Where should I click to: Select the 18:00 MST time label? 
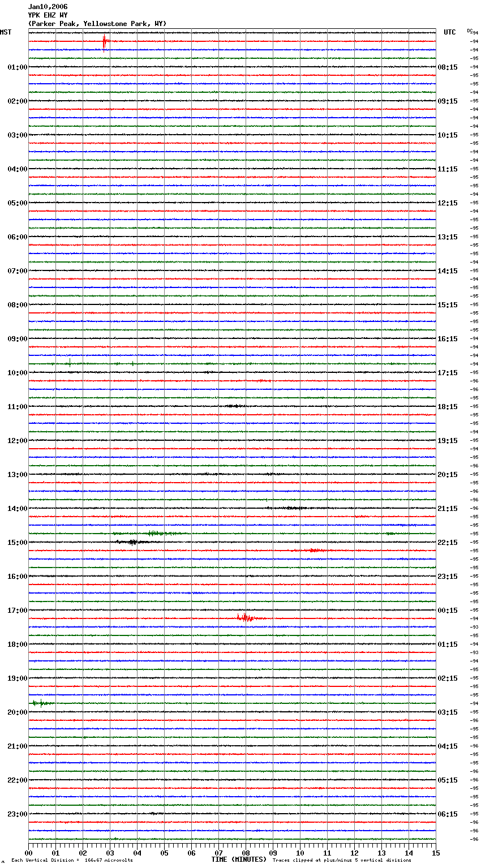(x=18, y=644)
